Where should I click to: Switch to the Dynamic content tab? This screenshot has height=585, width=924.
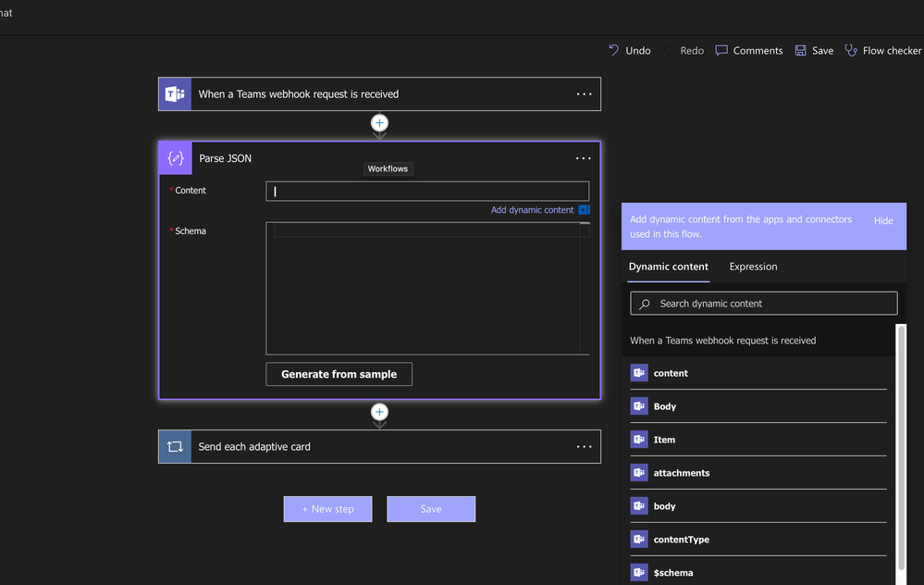pos(668,267)
